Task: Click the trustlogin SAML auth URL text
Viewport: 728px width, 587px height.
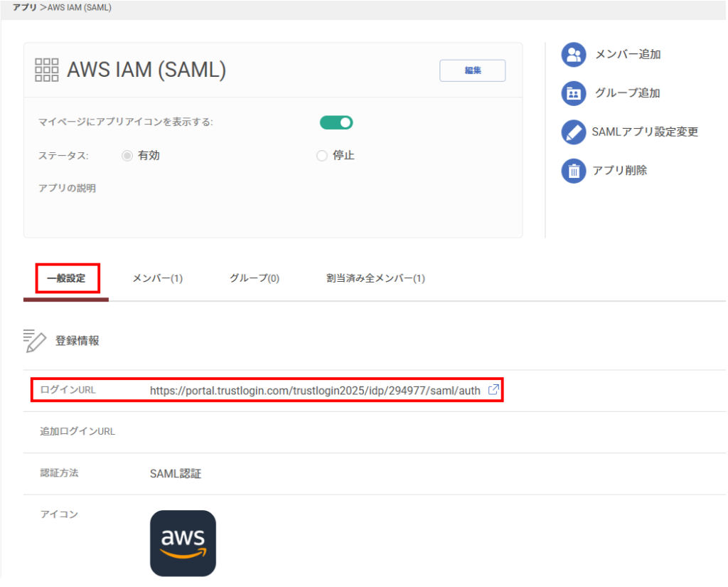Action: tap(315, 390)
